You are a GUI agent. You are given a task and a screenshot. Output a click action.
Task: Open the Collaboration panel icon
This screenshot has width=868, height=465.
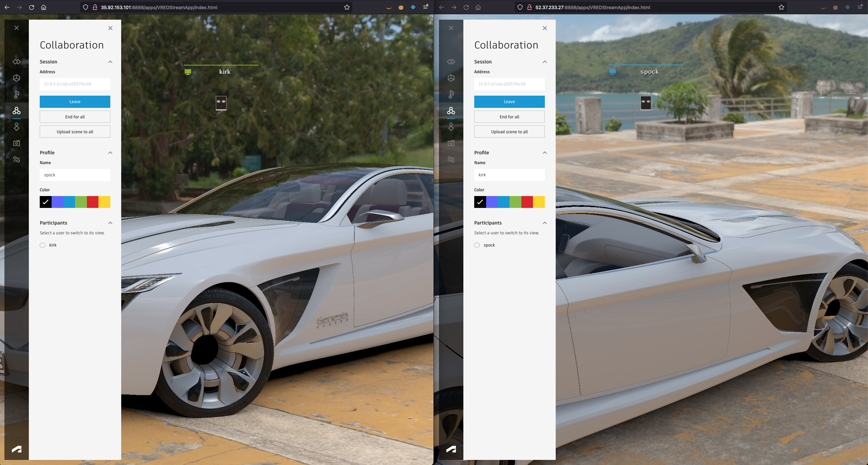tap(16, 111)
